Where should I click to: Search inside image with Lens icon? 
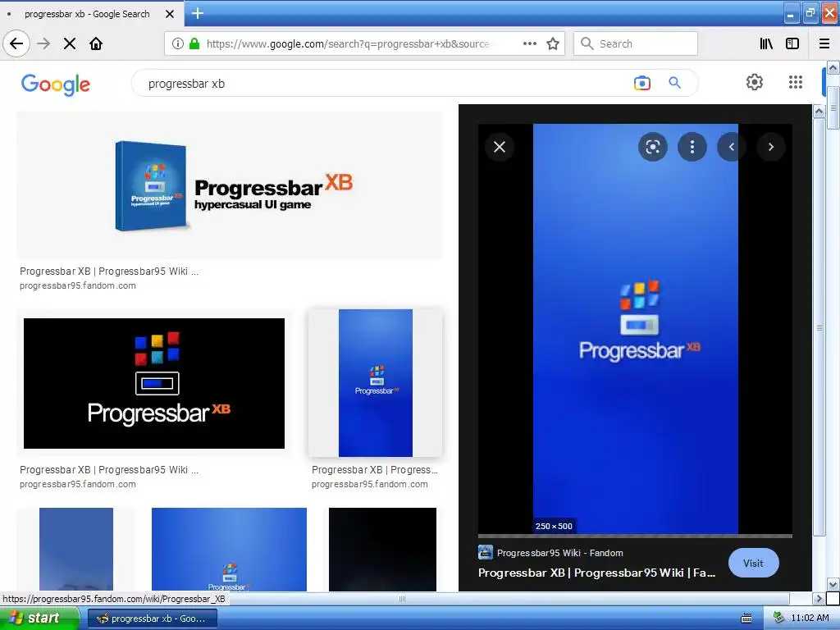(x=652, y=147)
